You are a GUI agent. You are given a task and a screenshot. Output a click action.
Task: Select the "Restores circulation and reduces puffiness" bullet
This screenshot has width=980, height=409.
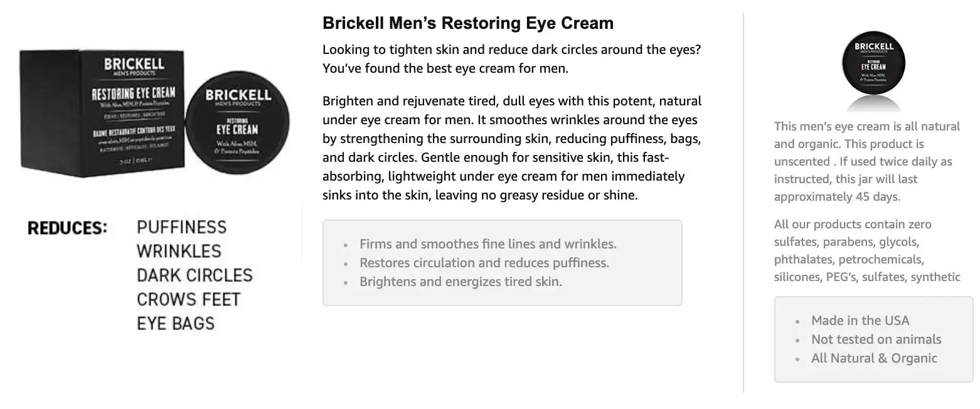[484, 263]
